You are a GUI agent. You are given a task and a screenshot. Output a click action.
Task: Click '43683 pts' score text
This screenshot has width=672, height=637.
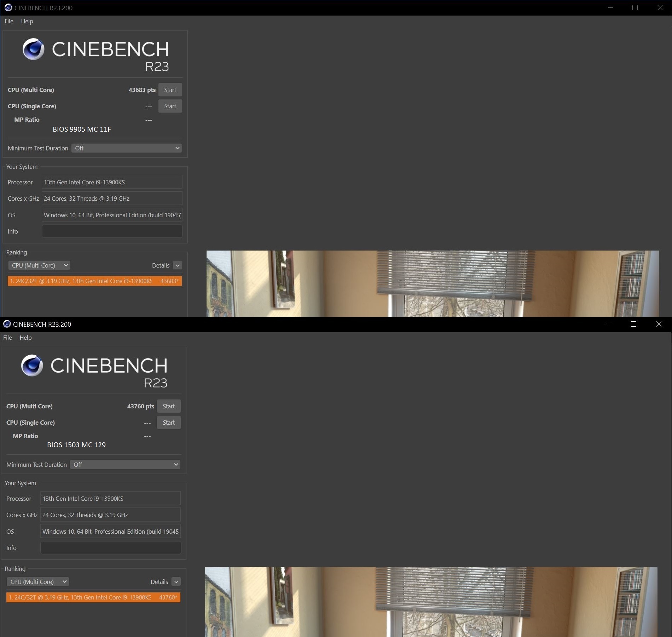pos(142,90)
